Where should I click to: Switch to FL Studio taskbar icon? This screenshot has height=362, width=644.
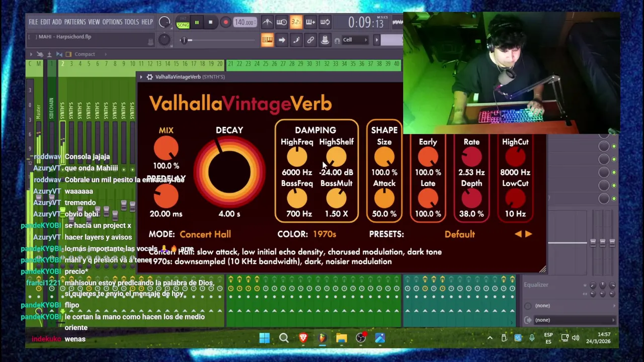coord(322,338)
